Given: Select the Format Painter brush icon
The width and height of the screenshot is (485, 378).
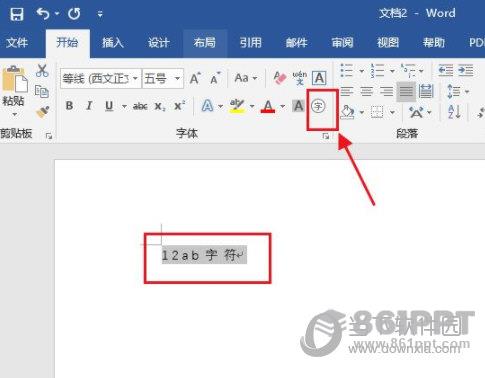Looking at the screenshot, I should pyautogui.click(x=43, y=112).
